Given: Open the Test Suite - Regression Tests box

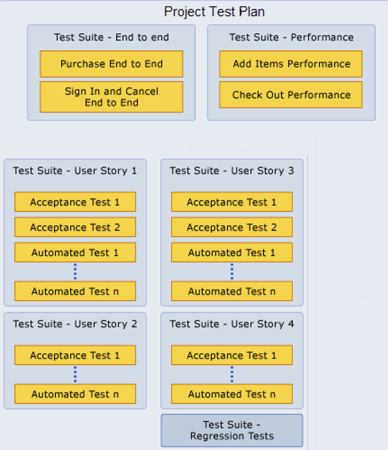Looking at the screenshot, I should click(232, 430).
